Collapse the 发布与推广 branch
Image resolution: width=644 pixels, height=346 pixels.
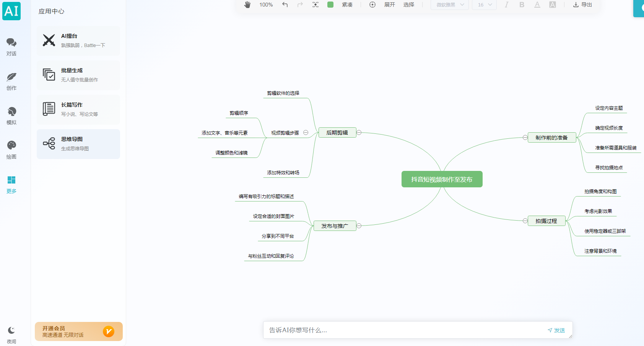359,226
